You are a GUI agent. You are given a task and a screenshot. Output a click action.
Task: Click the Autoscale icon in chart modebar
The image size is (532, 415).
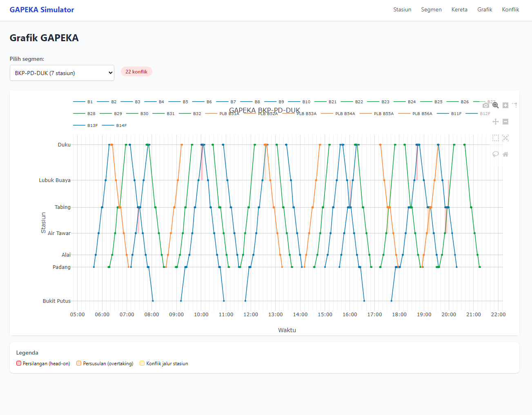click(505, 138)
